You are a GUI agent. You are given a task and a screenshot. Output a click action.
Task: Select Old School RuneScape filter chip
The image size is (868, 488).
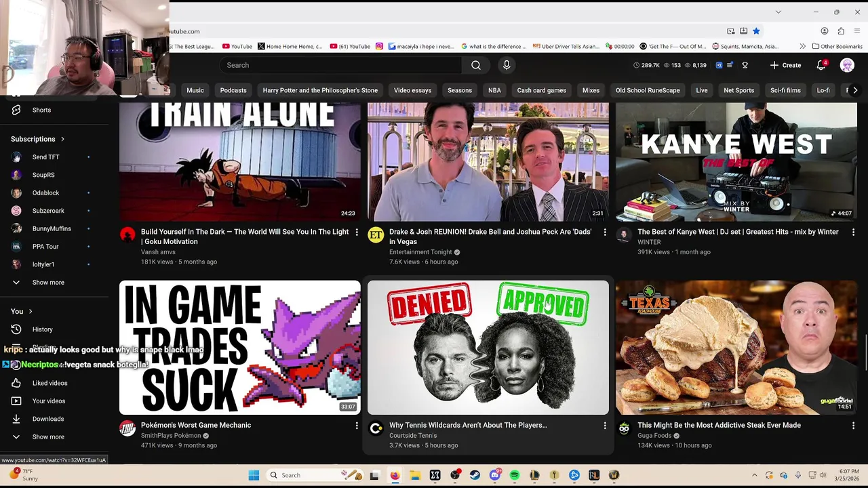coord(648,90)
